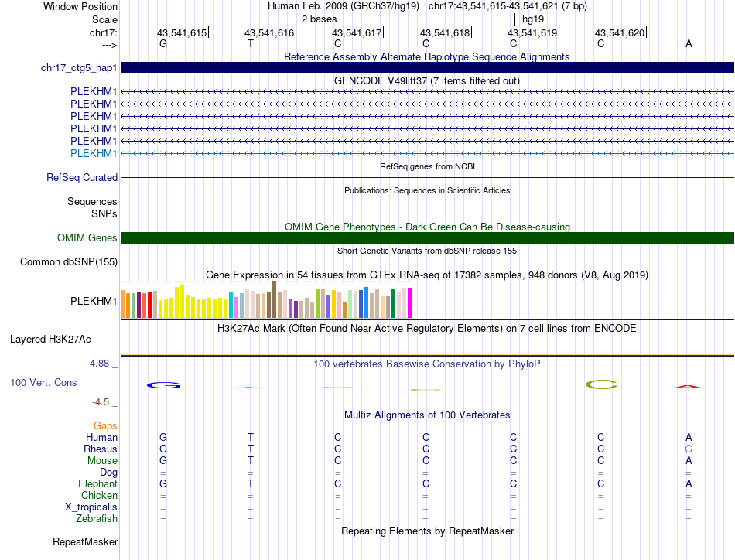Viewport: 735px width, 560px height.
Task: Select the -4.5 lower conservation scale value
Action: (x=101, y=402)
